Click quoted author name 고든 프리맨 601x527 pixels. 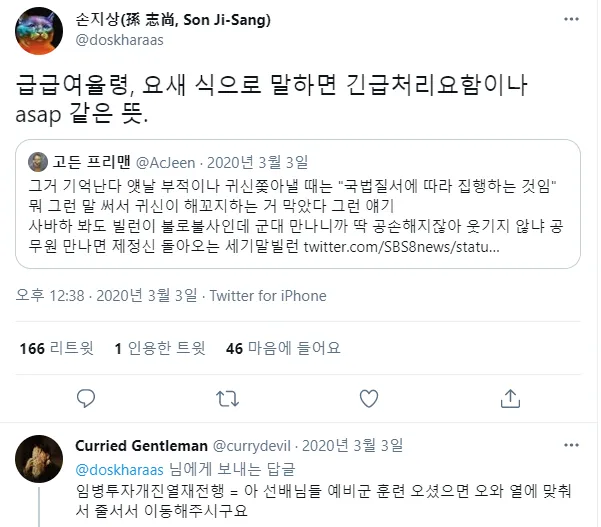(92, 162)
